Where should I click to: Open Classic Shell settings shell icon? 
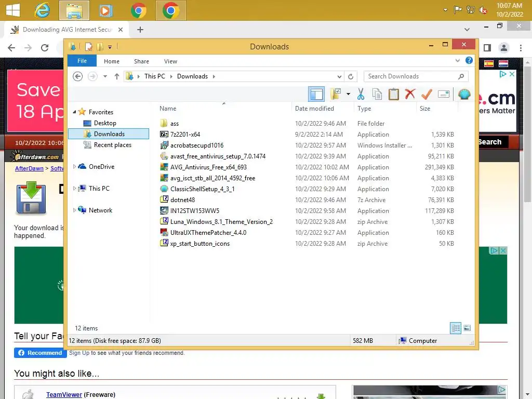point(464,94)
